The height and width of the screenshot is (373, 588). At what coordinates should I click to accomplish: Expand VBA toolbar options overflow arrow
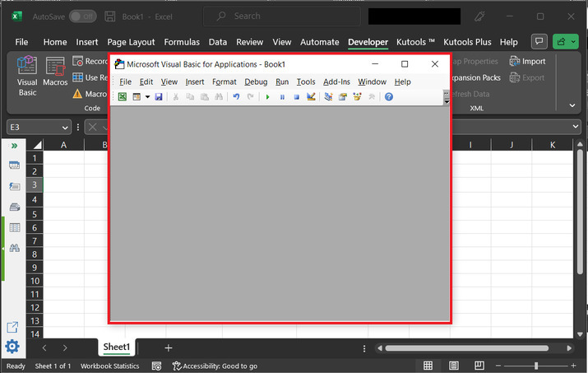tap(447, 101)
